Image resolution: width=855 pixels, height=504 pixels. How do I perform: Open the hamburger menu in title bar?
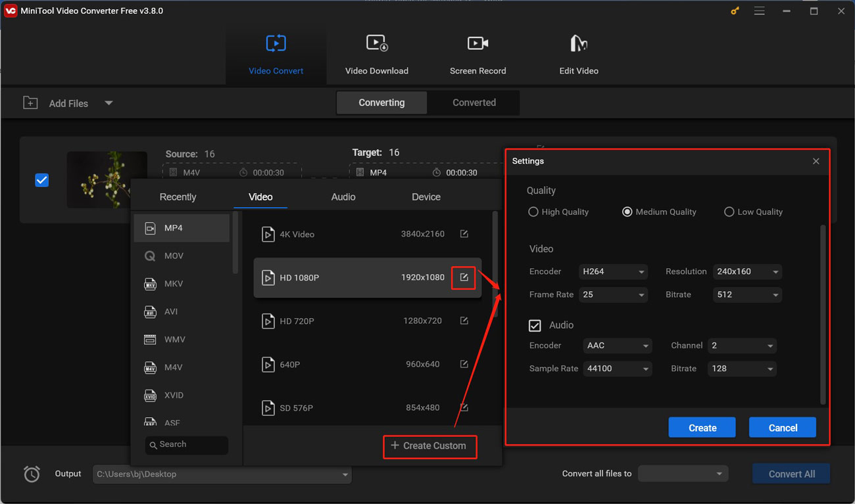760,11
